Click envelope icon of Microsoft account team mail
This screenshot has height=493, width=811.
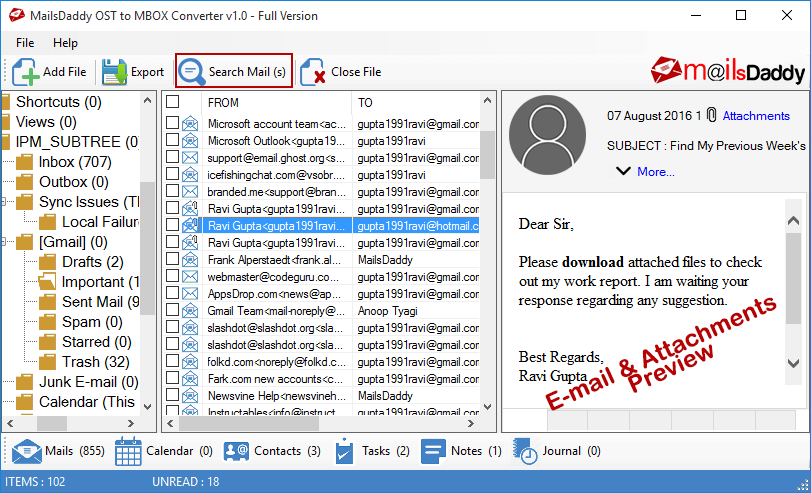click(190, 124)
